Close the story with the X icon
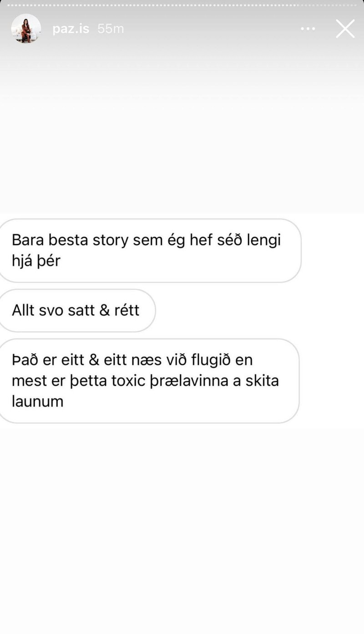 tap(345, 29)
